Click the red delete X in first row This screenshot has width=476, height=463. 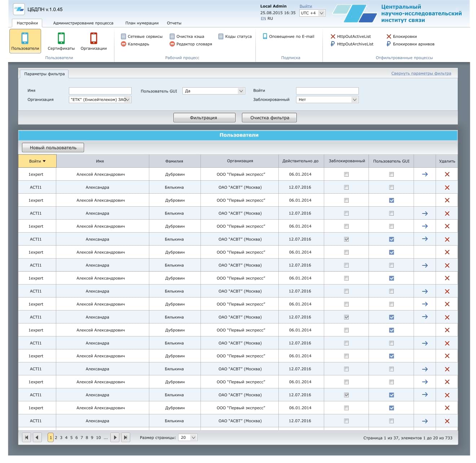point(447,175)
